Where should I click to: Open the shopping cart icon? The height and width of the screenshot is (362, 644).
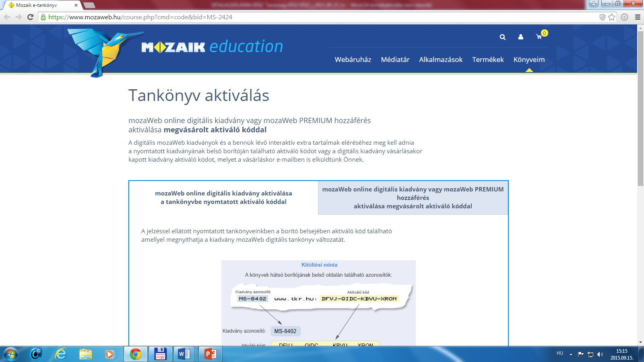(539, 37)
